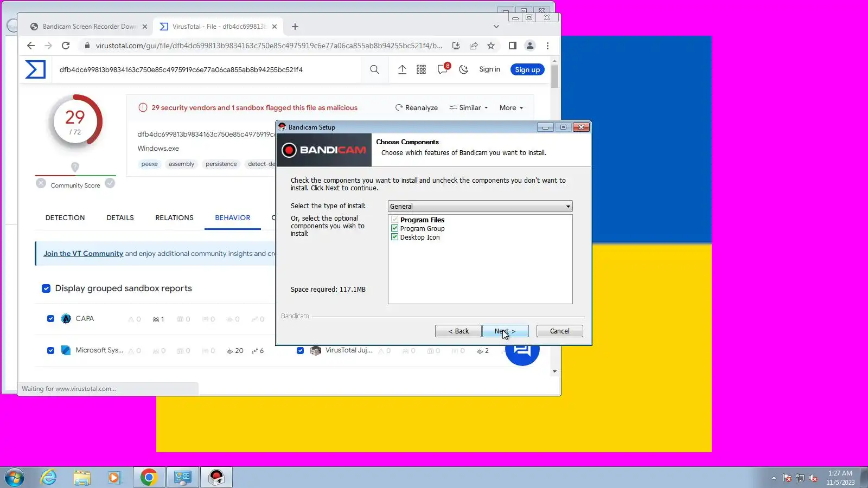Open the DETECTION tab
This screenshot has height=488, width=868.
click(x=65, y=218)
